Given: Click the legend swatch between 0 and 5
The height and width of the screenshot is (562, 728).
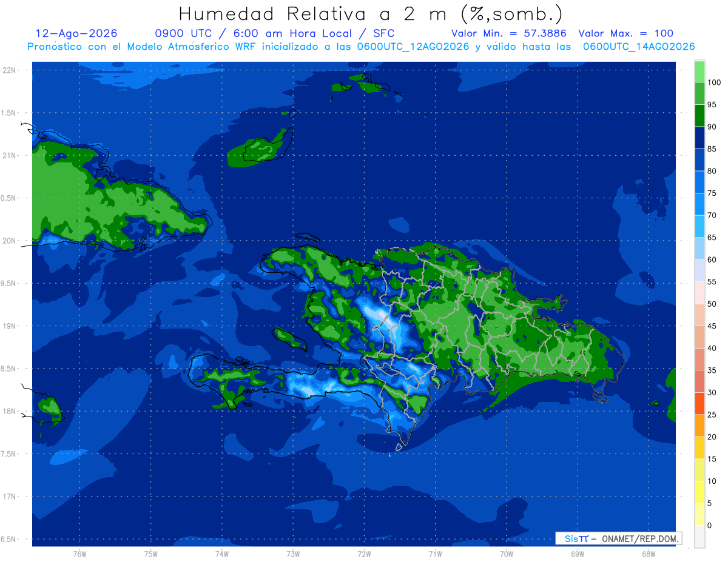Looking at the screenshot, I should pos(699,513).
